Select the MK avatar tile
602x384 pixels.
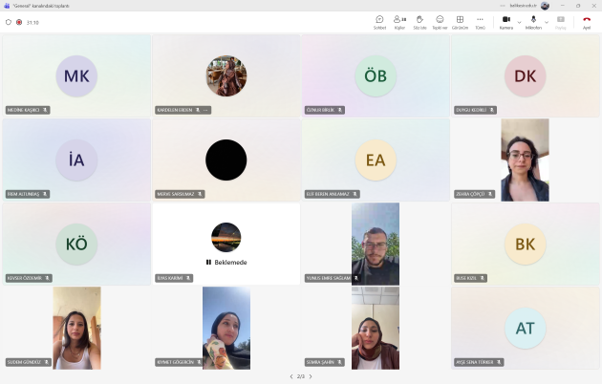pos(76,76)
